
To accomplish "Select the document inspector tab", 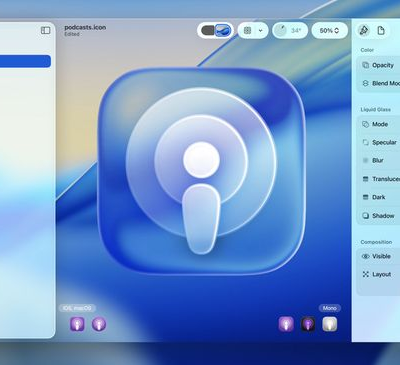I will tap(381, 30).
